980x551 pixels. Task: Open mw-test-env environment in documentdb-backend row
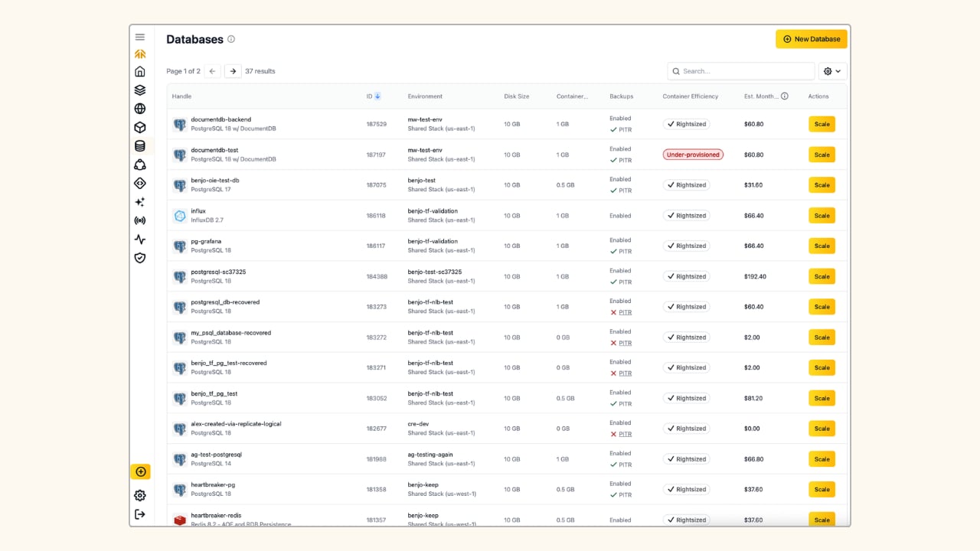tap(425, 119)
